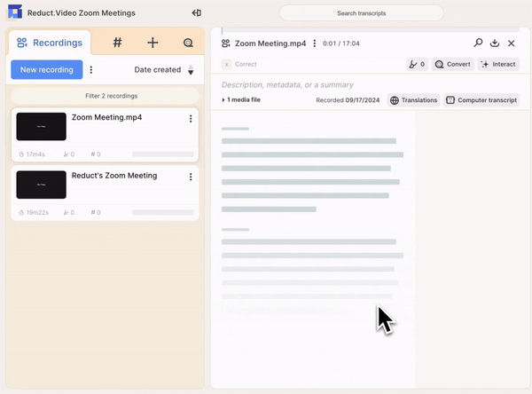Select the Reduct's Zoom Meeting title
This screenshot has width=532, height=394.
114,176
